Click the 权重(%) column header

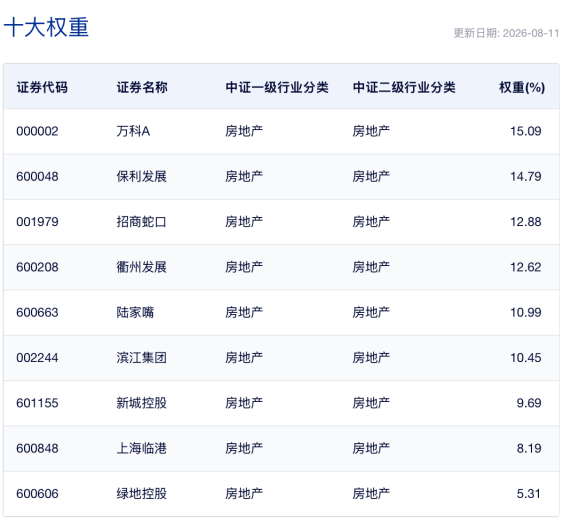(522, 87)
